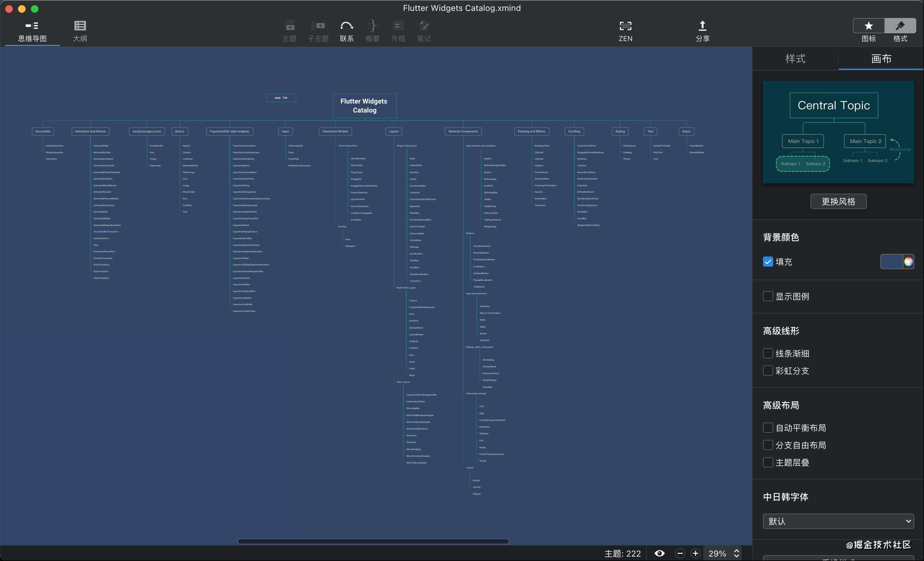Select the Interaction Models topic
Image resolution: width=924 pixels, height=561 pixels.
(335, 131)
